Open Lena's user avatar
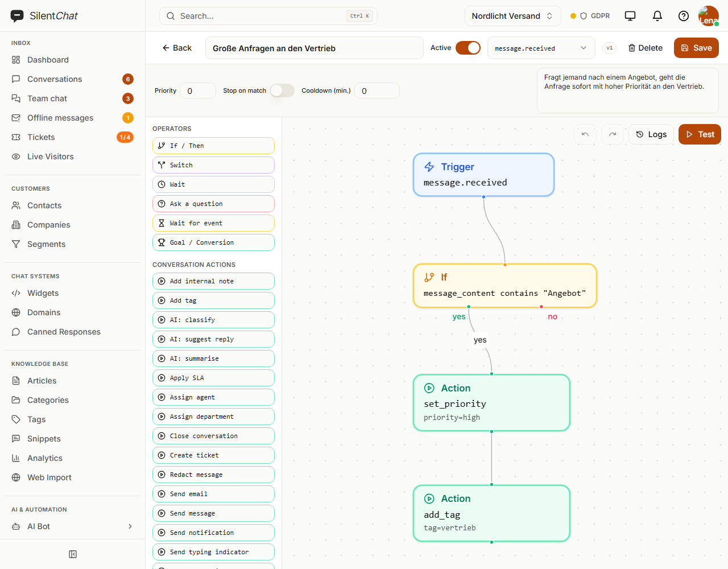Screen dimensions: 728x569 click(x=708, y=16)
